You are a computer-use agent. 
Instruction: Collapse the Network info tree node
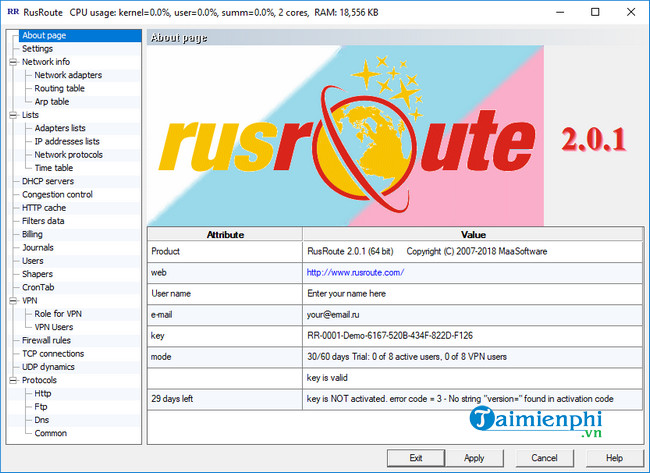(12, 62)
